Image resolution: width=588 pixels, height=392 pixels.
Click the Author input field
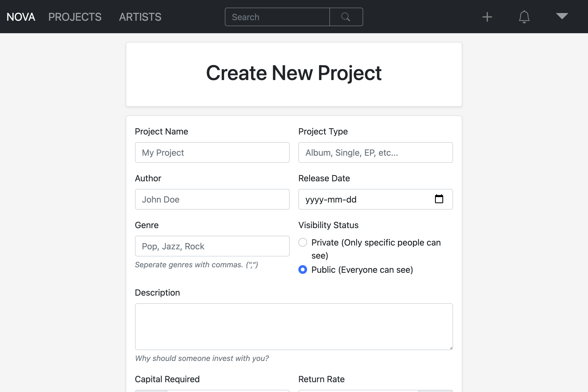[212, 199]
